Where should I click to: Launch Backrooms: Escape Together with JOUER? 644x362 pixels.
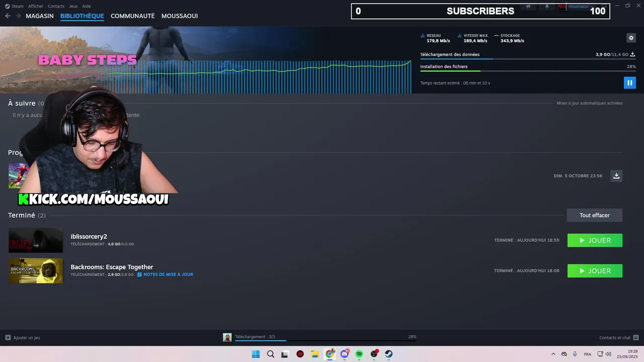pos(595,271)
